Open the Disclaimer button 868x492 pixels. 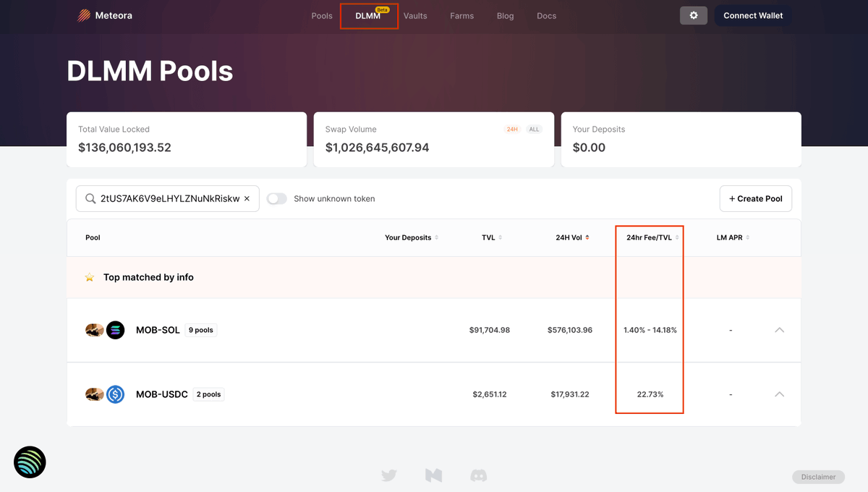[x=818, y=477]
